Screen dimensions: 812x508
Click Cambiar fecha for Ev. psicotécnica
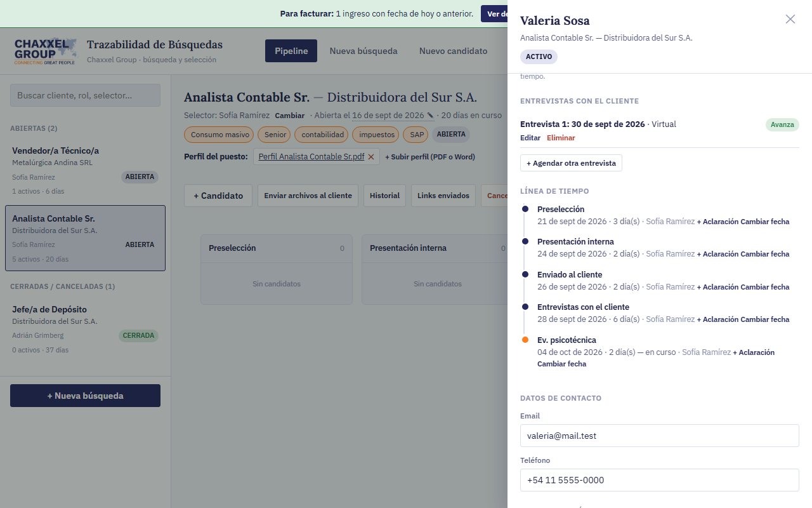[x=561, y=364]
